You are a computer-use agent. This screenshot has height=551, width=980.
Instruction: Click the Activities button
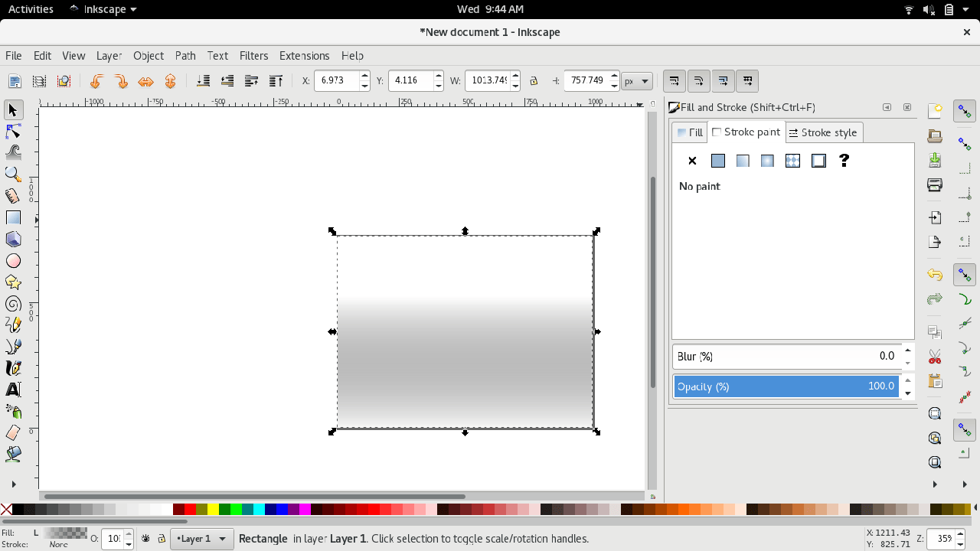(x=31, y=9)
